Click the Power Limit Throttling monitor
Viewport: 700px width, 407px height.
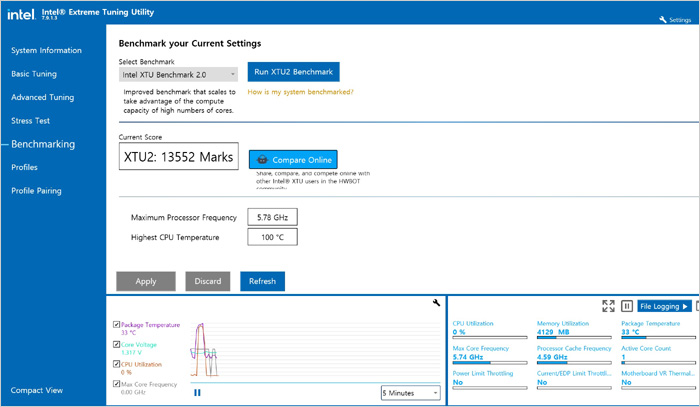pos(490,378)
